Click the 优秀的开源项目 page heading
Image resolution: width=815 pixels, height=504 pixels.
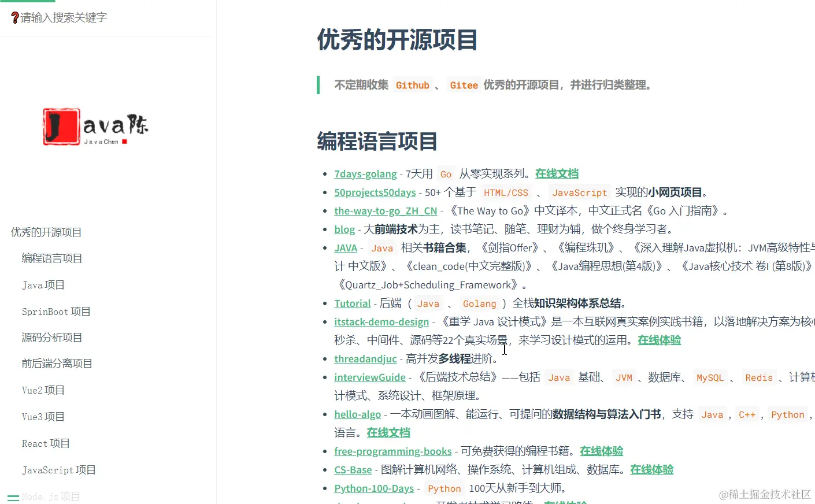point(397,40)
